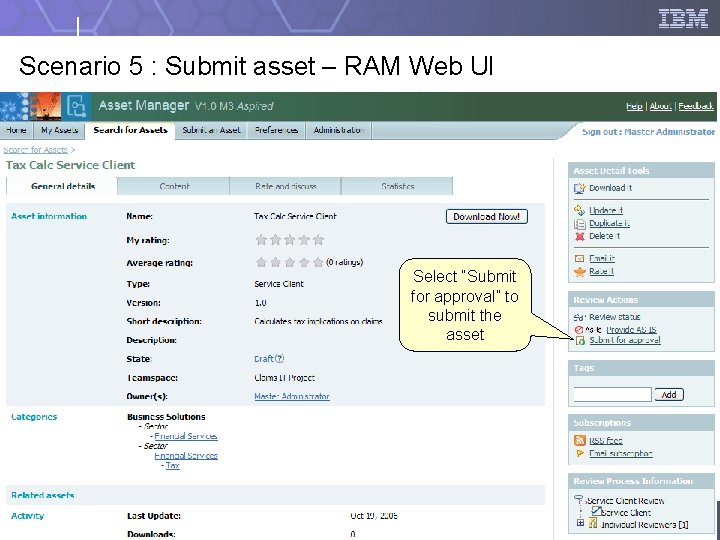Click the State help question icon
720x540 pixels.
[280, 359]
